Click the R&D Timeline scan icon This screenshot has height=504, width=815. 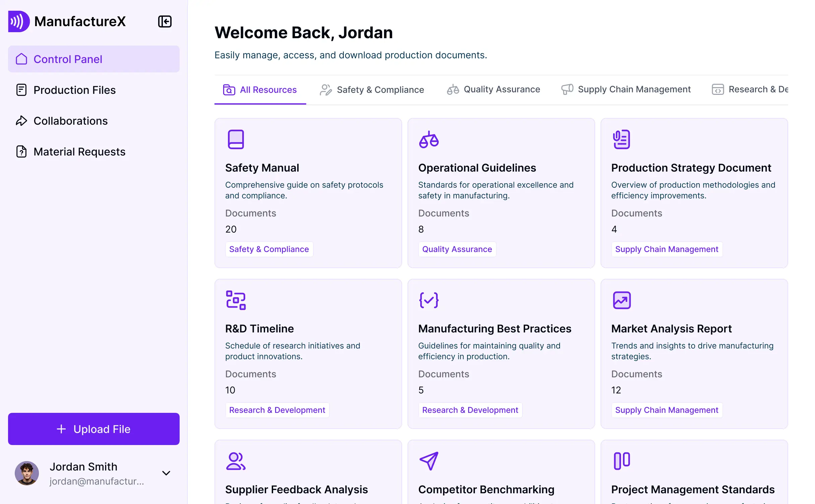[x=236, y=300]
